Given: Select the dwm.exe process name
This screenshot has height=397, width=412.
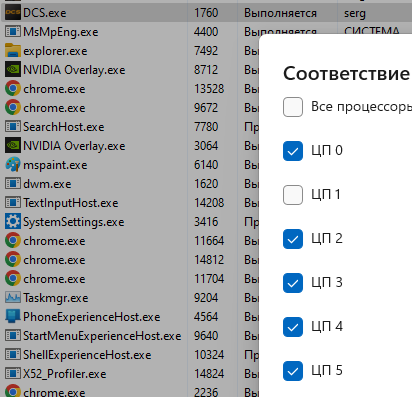Looking at the screenshot, I should pos(47,184).
